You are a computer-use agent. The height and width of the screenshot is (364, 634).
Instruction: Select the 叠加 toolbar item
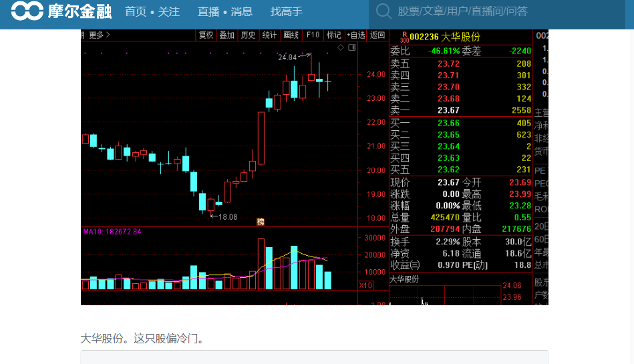point(227,35)
